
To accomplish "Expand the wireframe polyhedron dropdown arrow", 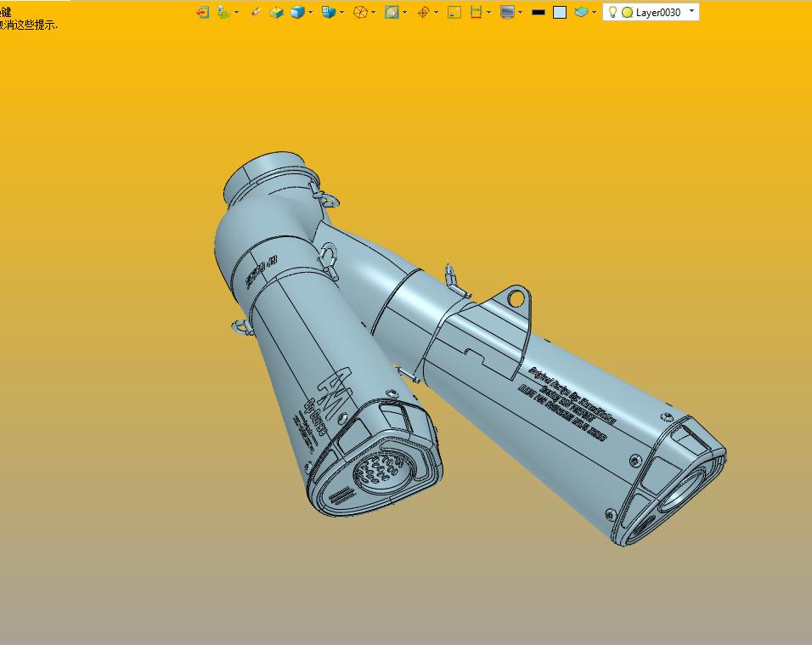I will [374, 13].
